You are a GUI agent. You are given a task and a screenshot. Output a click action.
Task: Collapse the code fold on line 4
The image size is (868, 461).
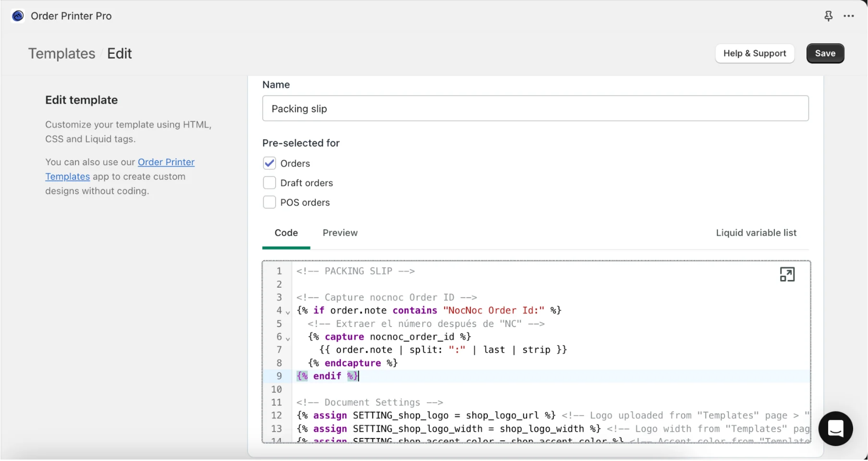(288, 312)
